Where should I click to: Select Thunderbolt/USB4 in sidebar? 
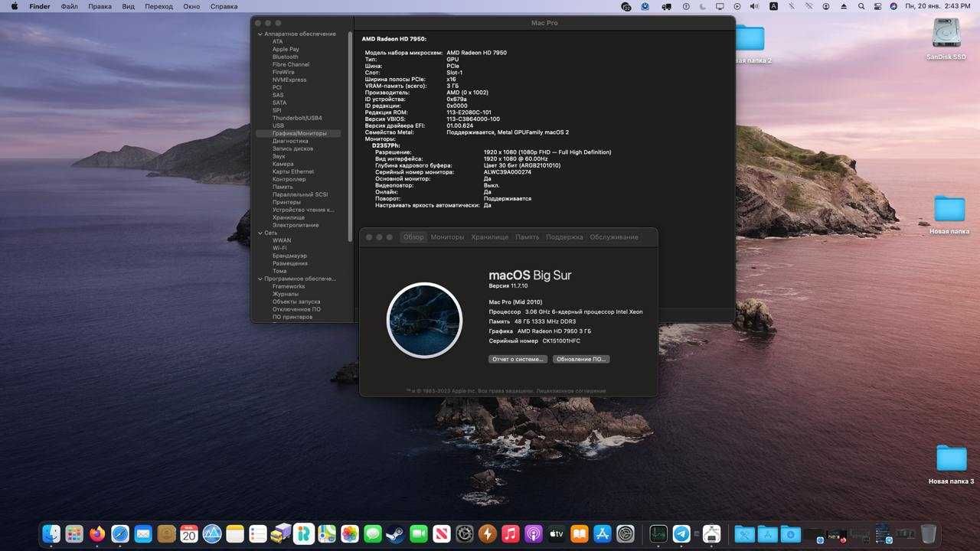297,118
